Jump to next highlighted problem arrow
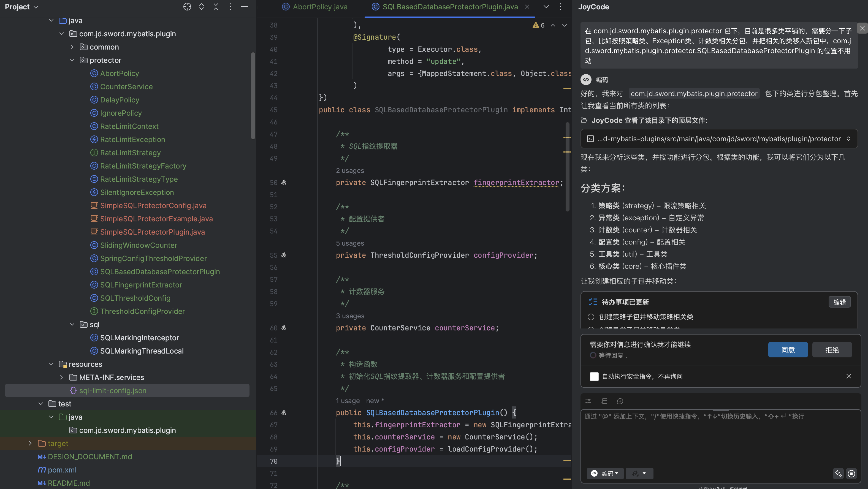This screenshot has height=489, width=868. pyautogui.click(x=565, y=25)
